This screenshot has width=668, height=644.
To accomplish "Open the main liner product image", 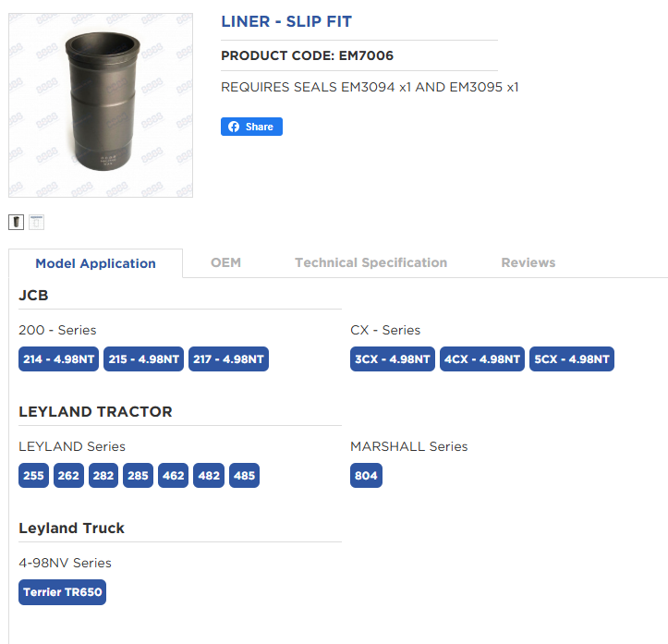I will (101, 105).
